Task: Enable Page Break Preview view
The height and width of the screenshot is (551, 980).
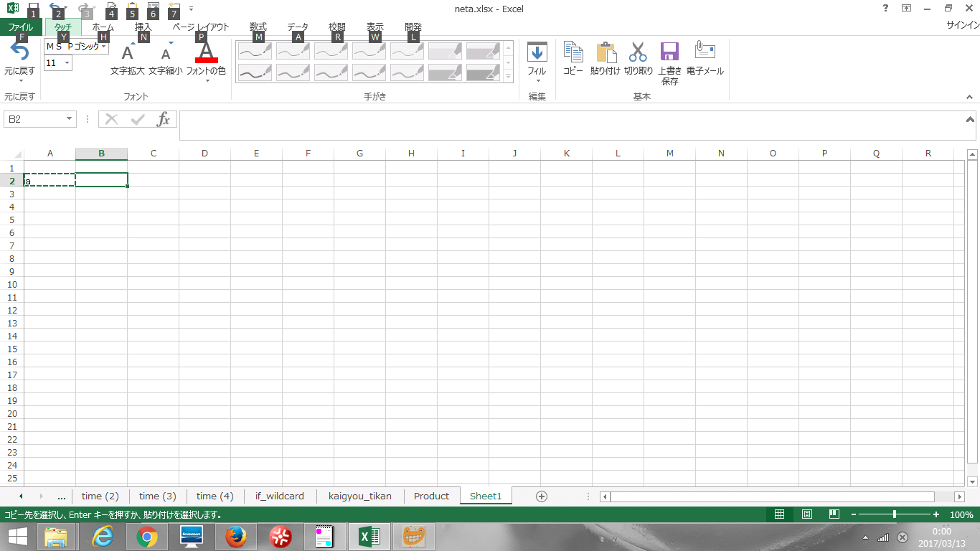Action: [834, 514]
